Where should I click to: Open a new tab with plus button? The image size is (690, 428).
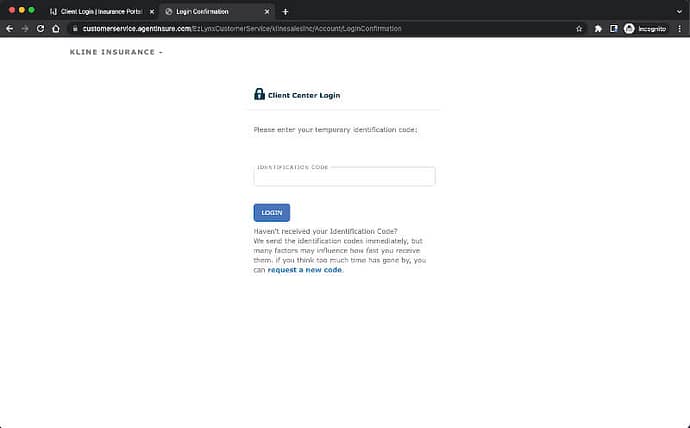[x=285, y=11]
